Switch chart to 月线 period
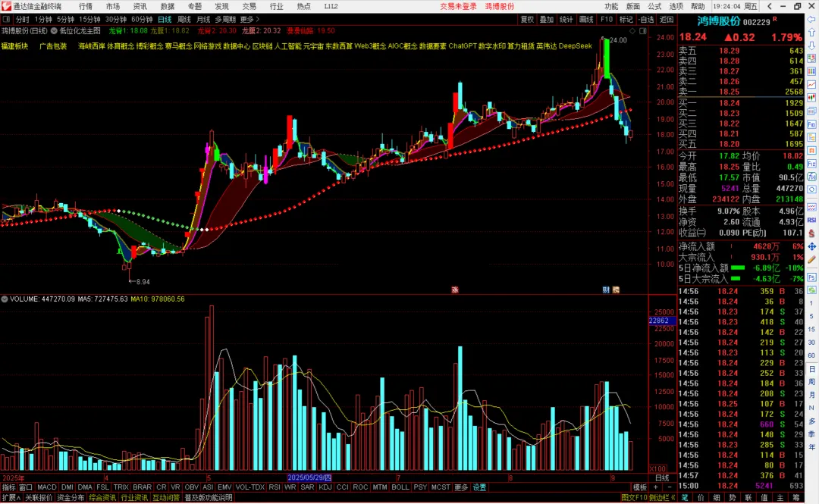Screen dimensions: 819x504 click(x=203, y=19)
